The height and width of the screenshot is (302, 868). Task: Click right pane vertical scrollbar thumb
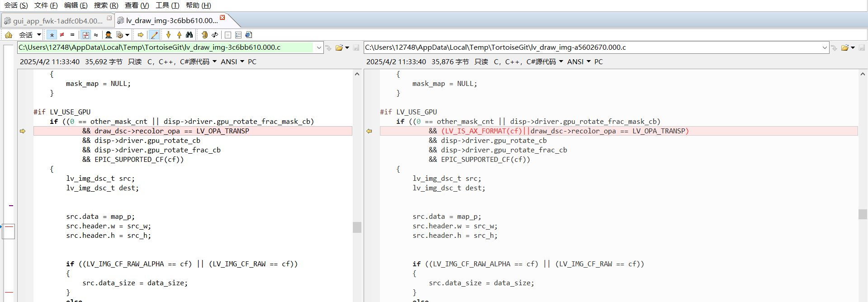863,214
